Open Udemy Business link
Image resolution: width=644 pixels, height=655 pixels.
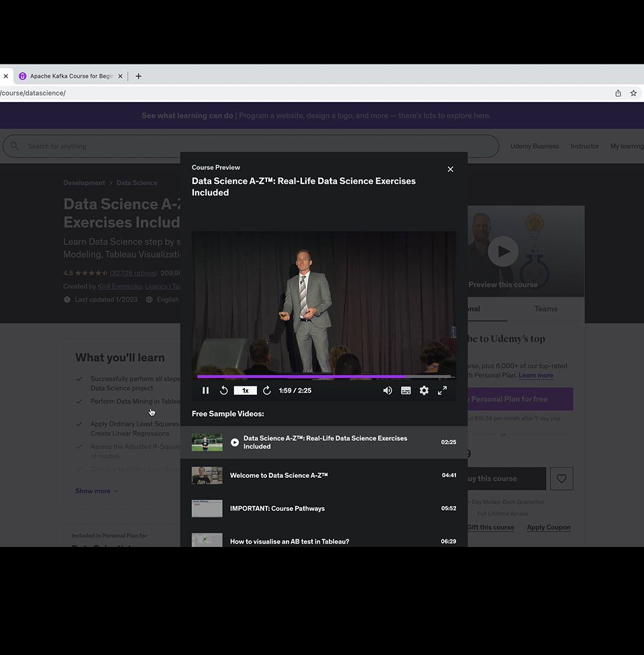(x=535, y=146)
